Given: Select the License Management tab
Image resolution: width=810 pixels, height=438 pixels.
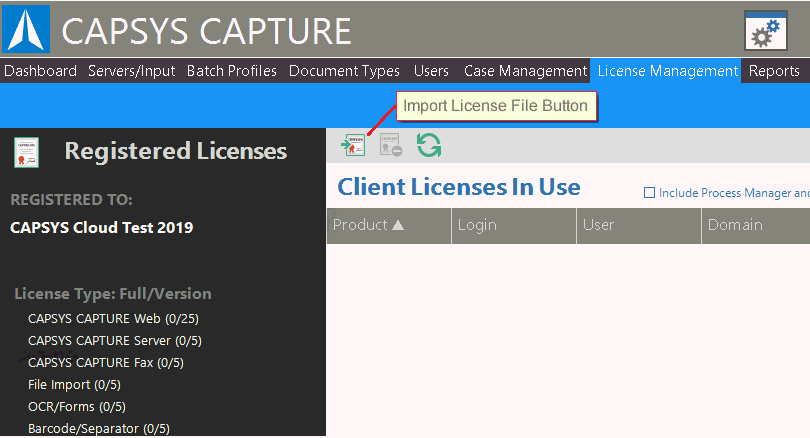Looking at the screenshot, I should click(x=667, y=71).
